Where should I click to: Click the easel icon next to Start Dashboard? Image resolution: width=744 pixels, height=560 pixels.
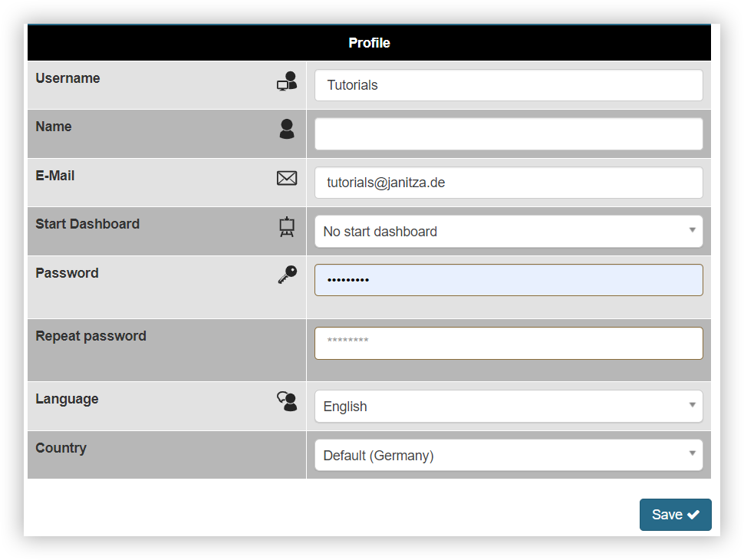pyautogui.click(x=286, y=226)
